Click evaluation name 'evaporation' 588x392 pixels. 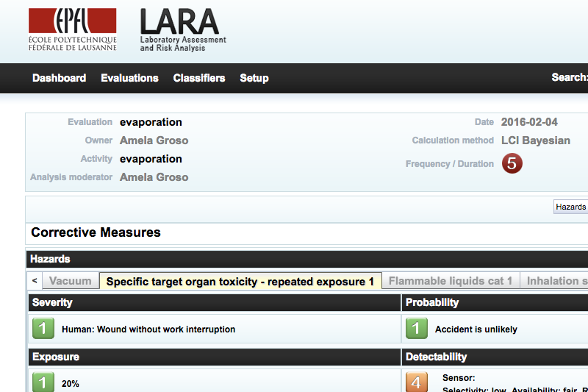click(x=151, y=122)
